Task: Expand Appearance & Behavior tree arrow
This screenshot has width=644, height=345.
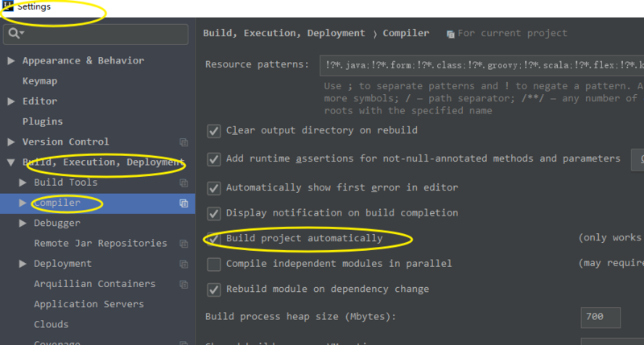Action: coord(11,60)
